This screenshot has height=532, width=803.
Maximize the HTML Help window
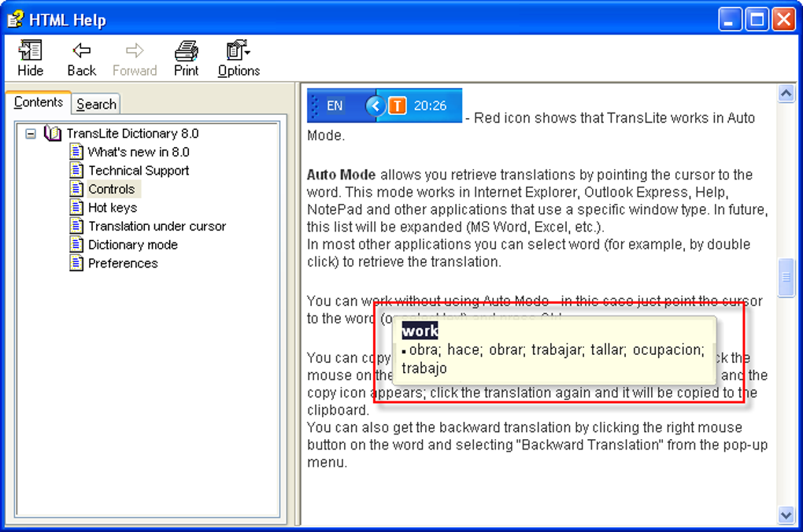[x=757, y=20]
